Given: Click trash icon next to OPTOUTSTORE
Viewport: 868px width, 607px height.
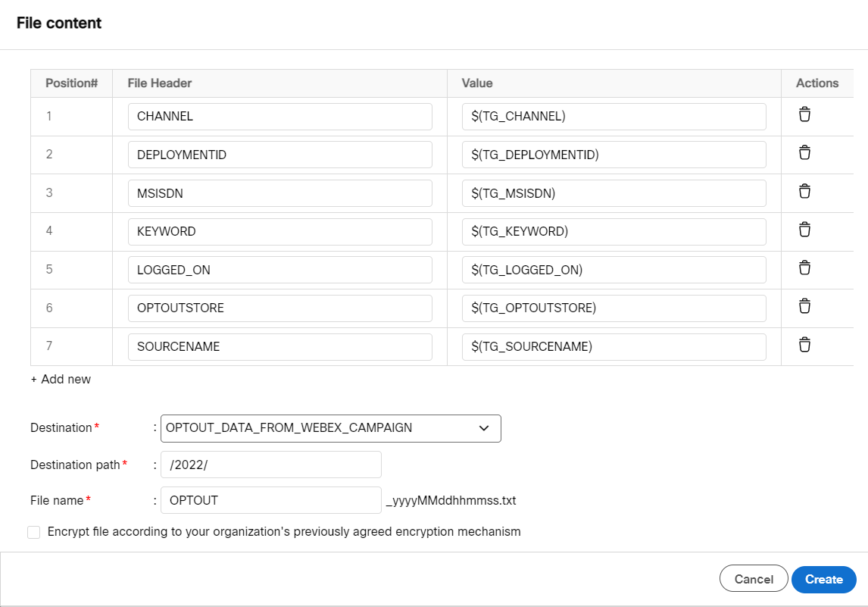Looking at the screenshot, I should [804, 307].
